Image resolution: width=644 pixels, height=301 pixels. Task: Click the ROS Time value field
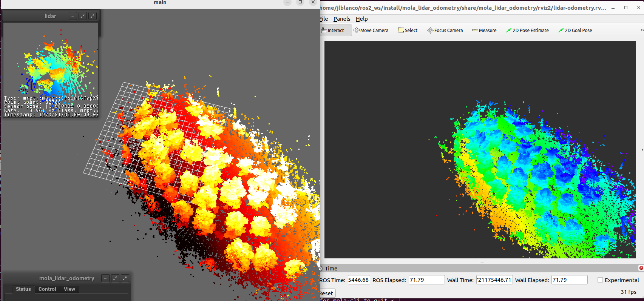(x=358, y=280)
